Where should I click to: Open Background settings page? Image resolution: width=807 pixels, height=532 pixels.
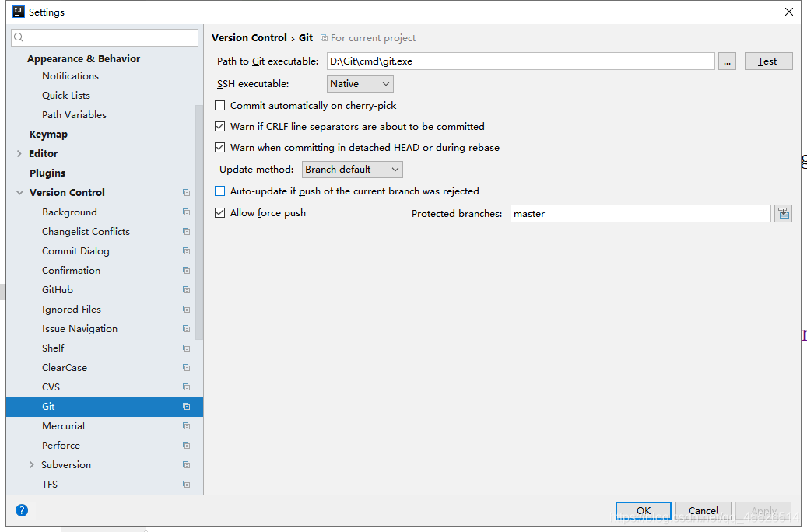[69, 212]
